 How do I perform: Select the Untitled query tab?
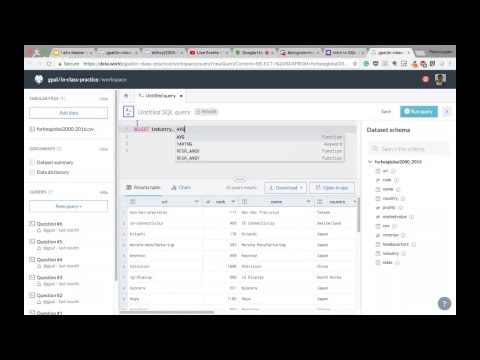tap(160, 96)
